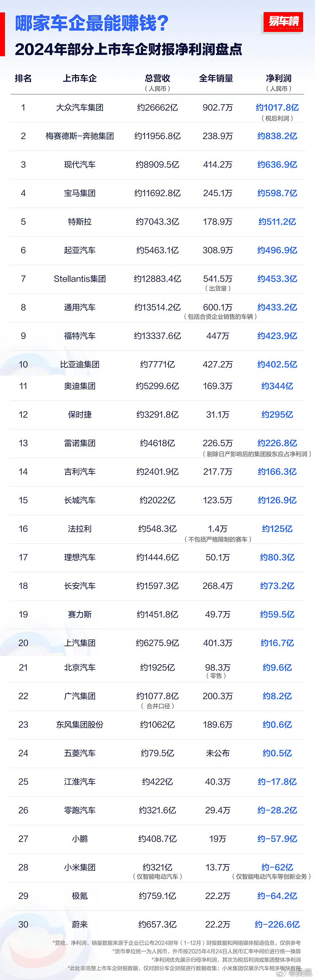Click the 总营收 column header
Viewport: 315px width, 980px height.
click(x=157, y=79)
